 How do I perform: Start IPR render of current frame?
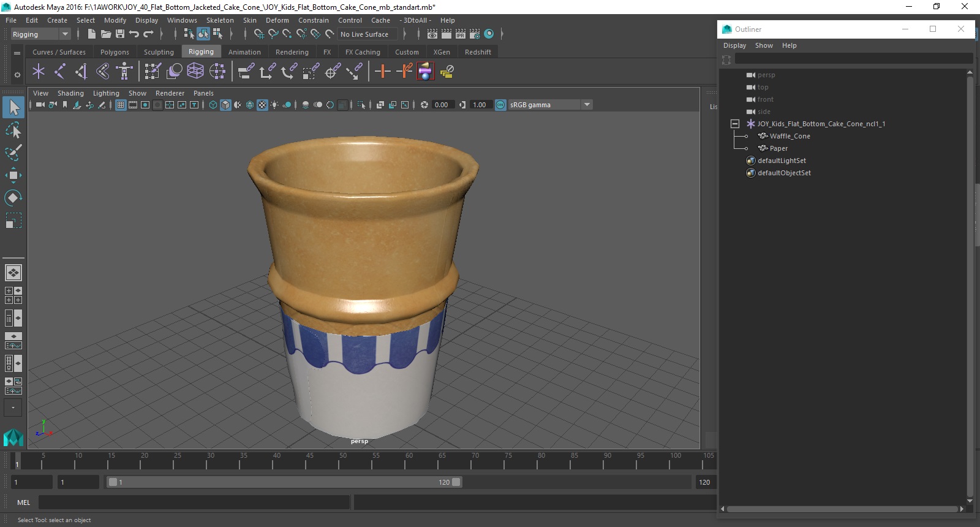(461, 34)
